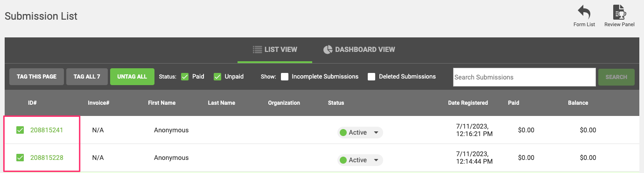
Task: Untag submission 208815228 checkbox
Action: click(x=20, y=158)
